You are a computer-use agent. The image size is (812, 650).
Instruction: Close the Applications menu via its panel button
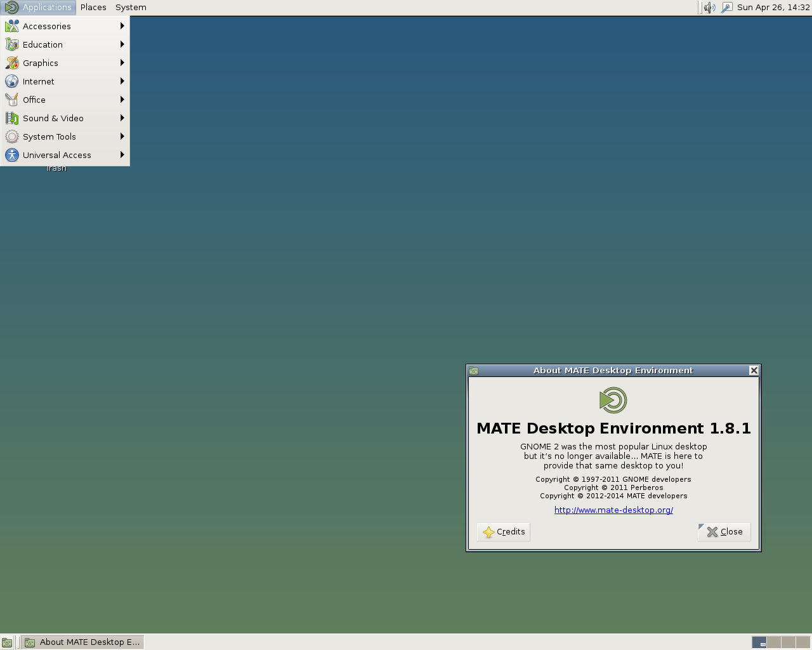(38, 8)
